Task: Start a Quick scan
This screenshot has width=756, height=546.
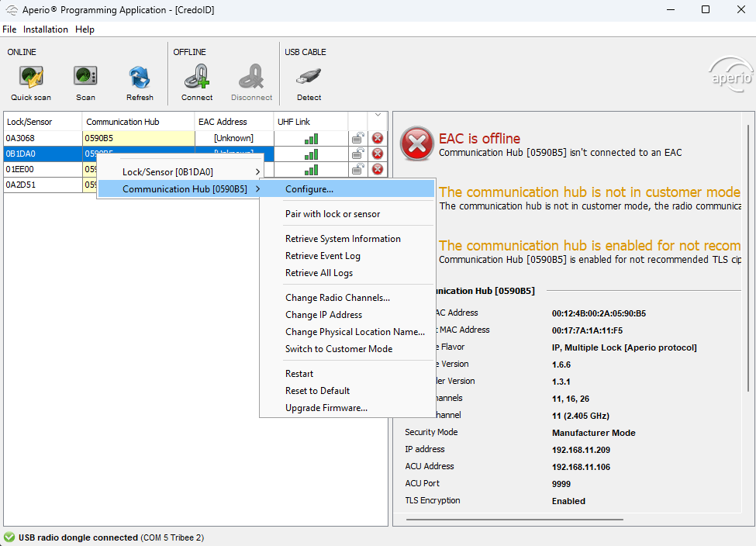Action: pos(31,83)
